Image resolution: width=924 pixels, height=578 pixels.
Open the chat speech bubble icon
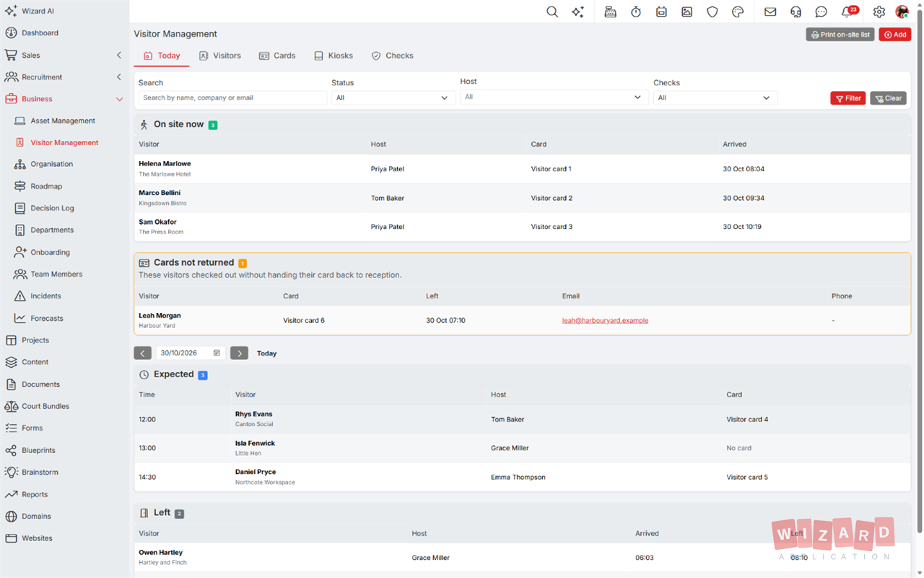point(821,12)
